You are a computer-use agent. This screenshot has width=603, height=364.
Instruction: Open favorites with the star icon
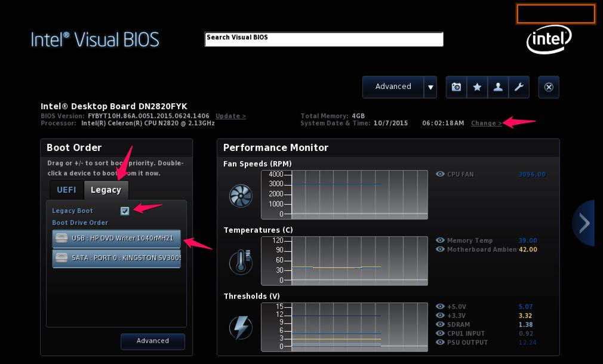pos(477,87)
